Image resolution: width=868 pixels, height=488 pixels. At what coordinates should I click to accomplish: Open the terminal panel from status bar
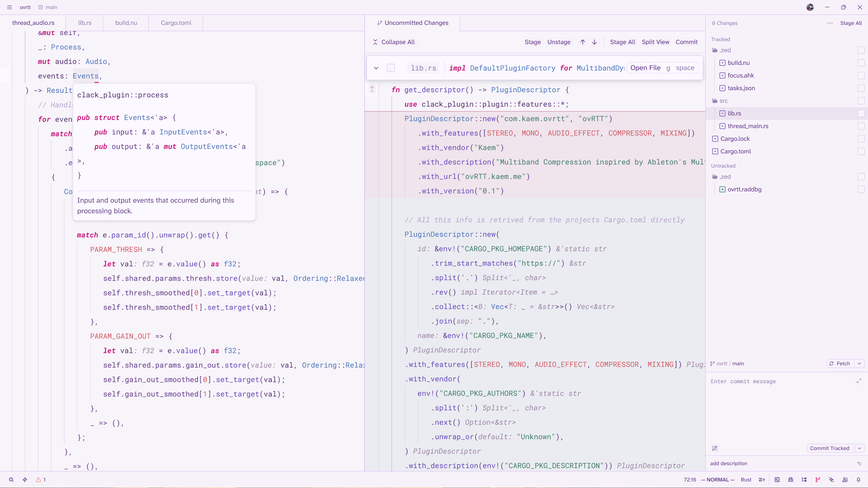(x=777, y=480)
